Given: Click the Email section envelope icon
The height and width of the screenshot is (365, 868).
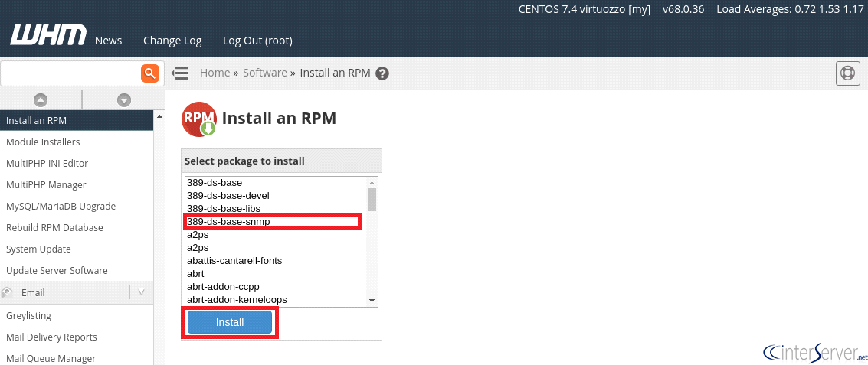Looking at the screenshot, I should point(7,292).
